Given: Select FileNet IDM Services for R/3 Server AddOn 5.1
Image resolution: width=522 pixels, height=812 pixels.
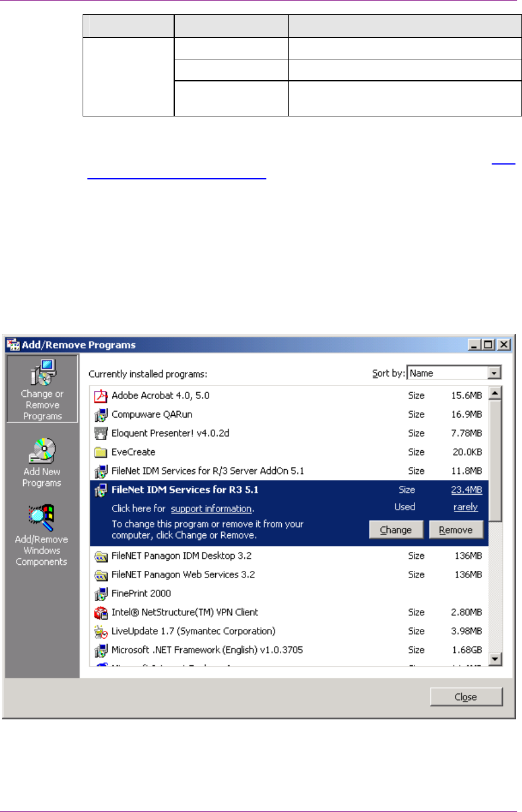Looking at the screenshot, I should [289, 471].
